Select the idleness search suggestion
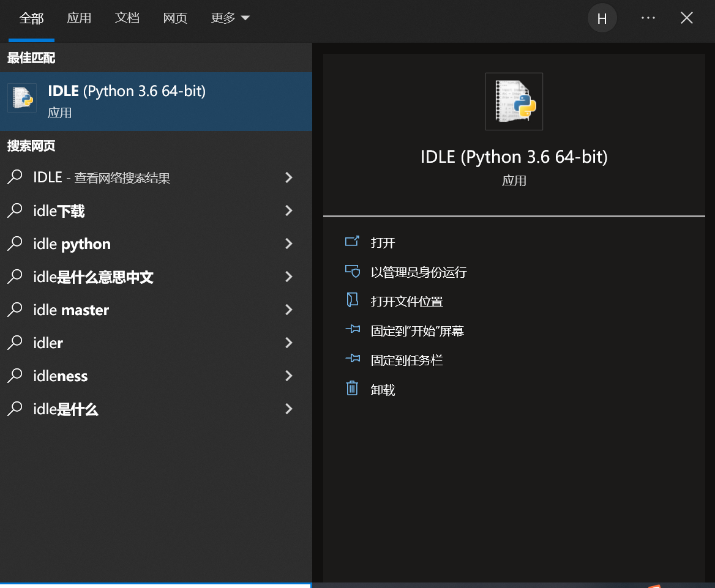 coord(156,376)
